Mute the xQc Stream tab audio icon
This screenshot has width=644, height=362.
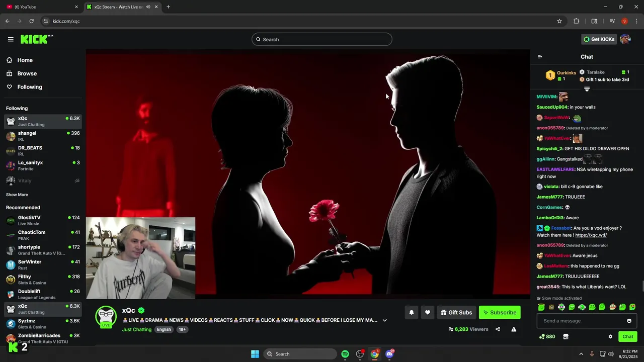coord(148,7)
